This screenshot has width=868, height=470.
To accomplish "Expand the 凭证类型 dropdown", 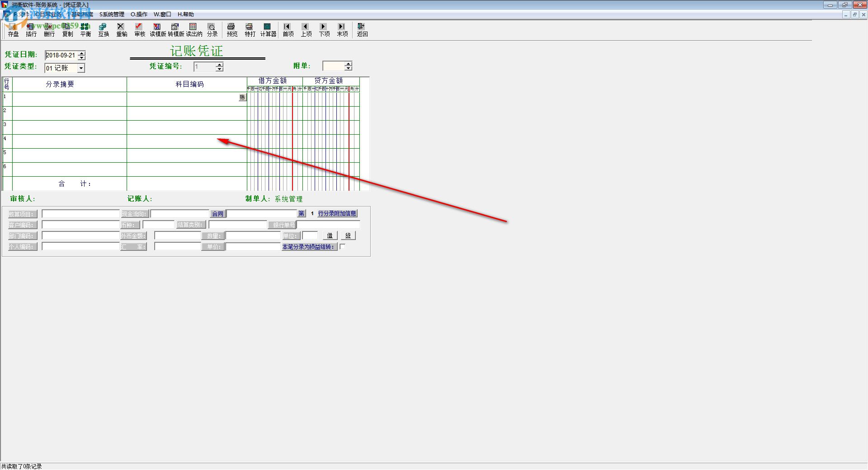I will pos(81,68).
